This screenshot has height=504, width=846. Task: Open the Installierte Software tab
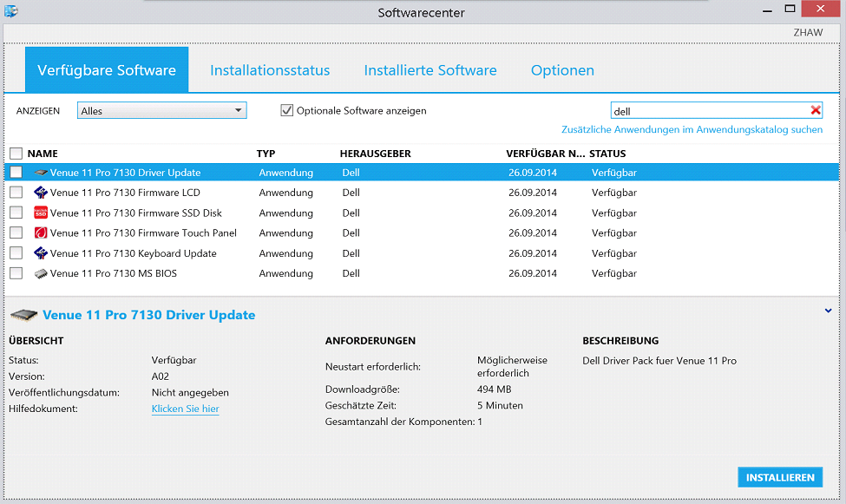[x=430, y=70]
